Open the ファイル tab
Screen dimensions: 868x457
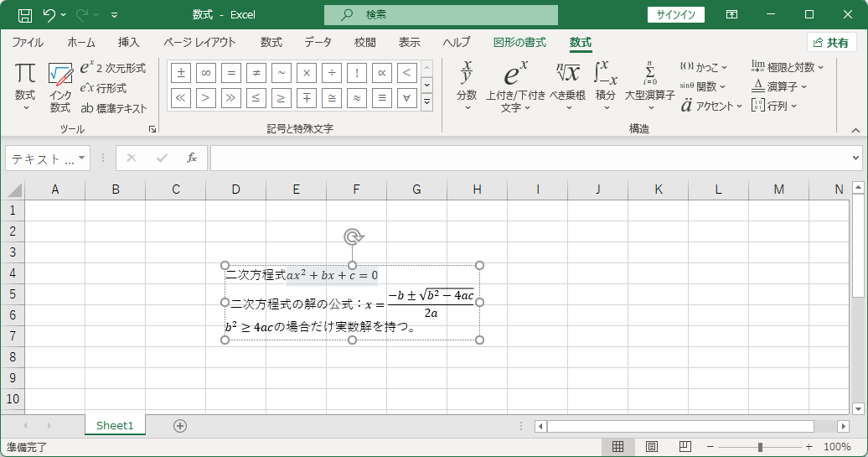click(28, 43)
